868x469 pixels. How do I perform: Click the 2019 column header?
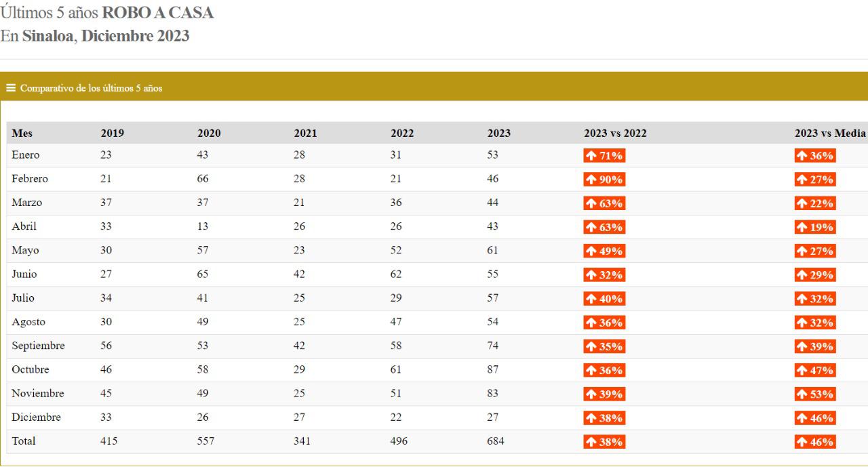pyautogui.click(x=112, y=134)
